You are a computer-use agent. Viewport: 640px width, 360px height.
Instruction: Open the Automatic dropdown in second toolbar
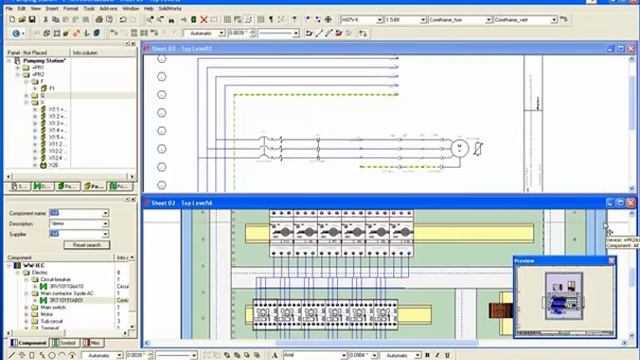coord(221,33)
